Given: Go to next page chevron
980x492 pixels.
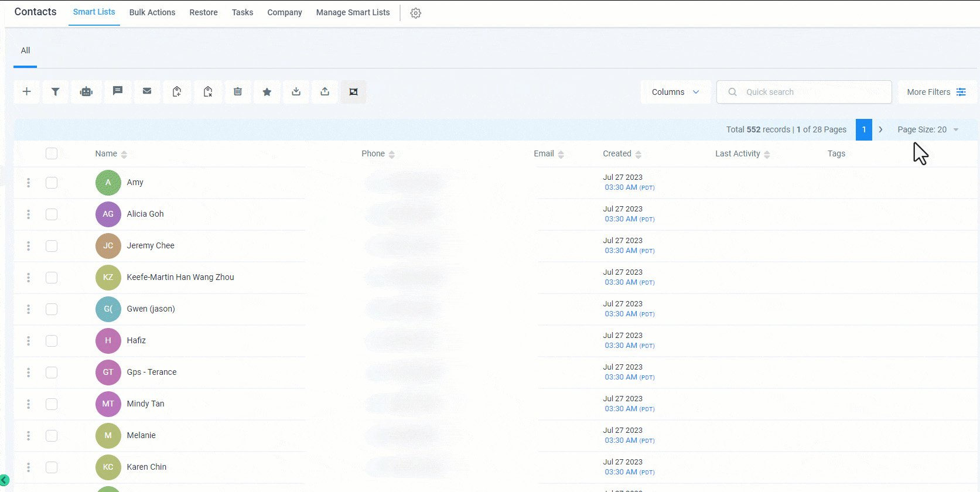Looking at the screenshot, I should [880, 129].
